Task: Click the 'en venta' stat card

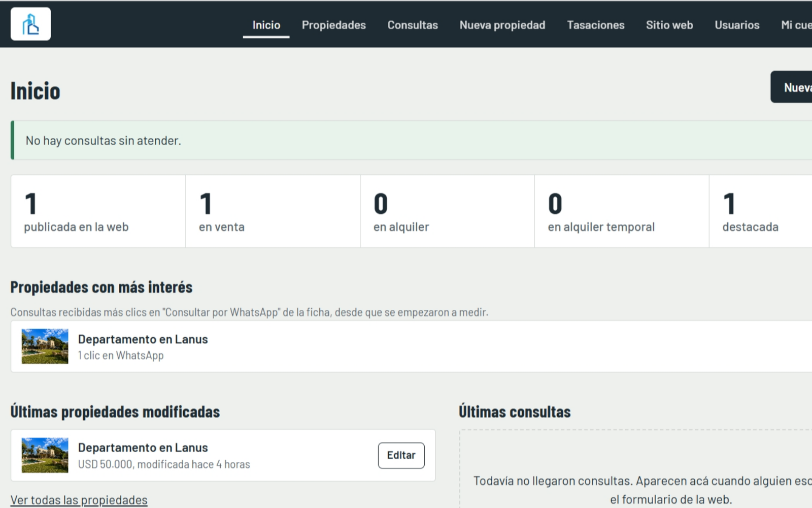Action: pyautogui.click(x=273, y=211)
